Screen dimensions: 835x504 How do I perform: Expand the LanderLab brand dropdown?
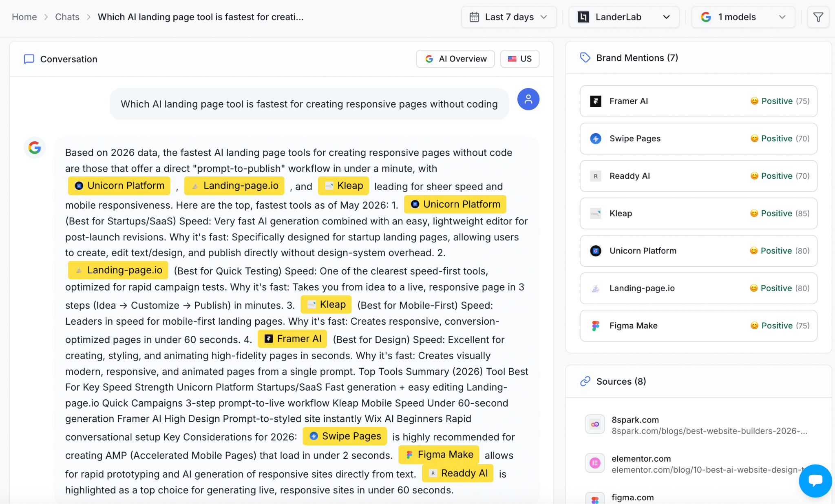pos(624,17)
